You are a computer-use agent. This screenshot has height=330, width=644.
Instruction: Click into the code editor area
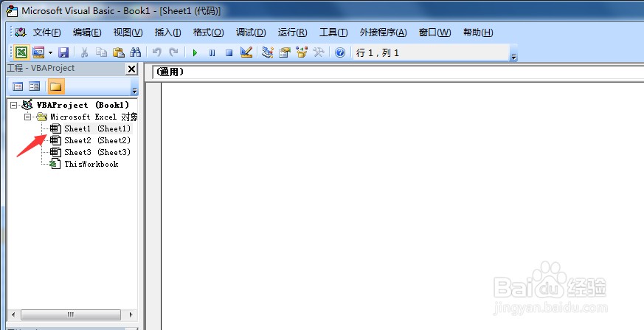pyautogui.click(x=403, y=205)
